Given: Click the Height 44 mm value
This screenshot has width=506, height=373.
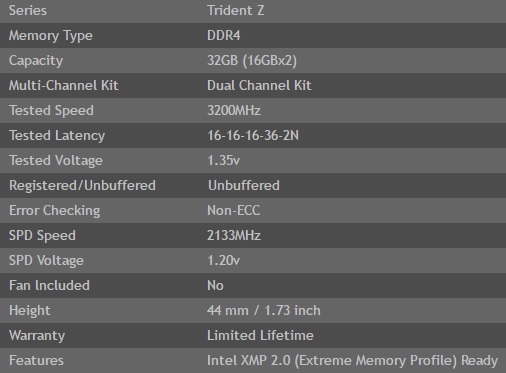Looking at the screenshot, I should (x=264, y=311).
